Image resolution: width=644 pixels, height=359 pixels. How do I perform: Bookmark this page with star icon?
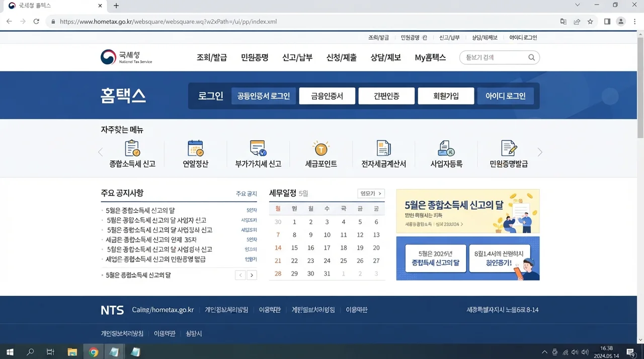[590, 22]
